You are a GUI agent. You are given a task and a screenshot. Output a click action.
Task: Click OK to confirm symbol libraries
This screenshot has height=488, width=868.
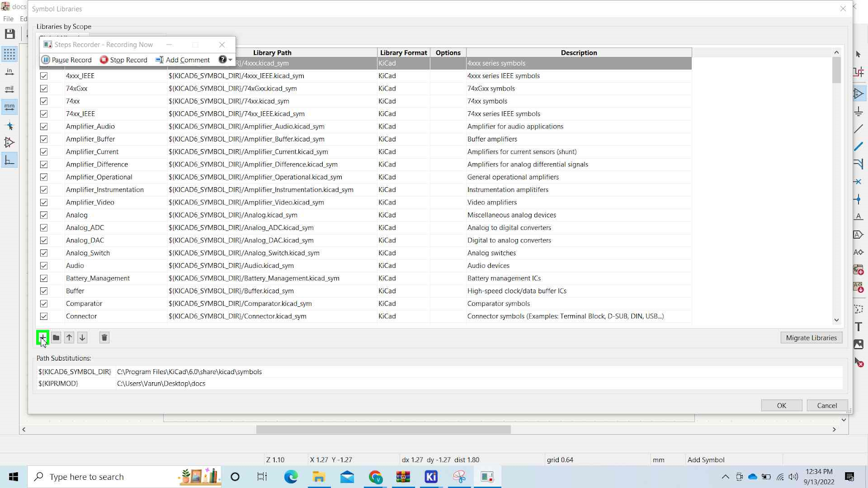coord(781,406)
